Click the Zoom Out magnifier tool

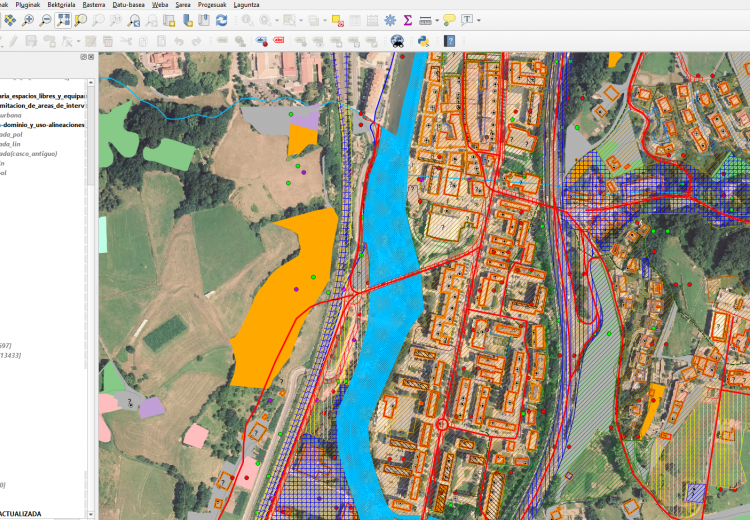click(46, 20)
